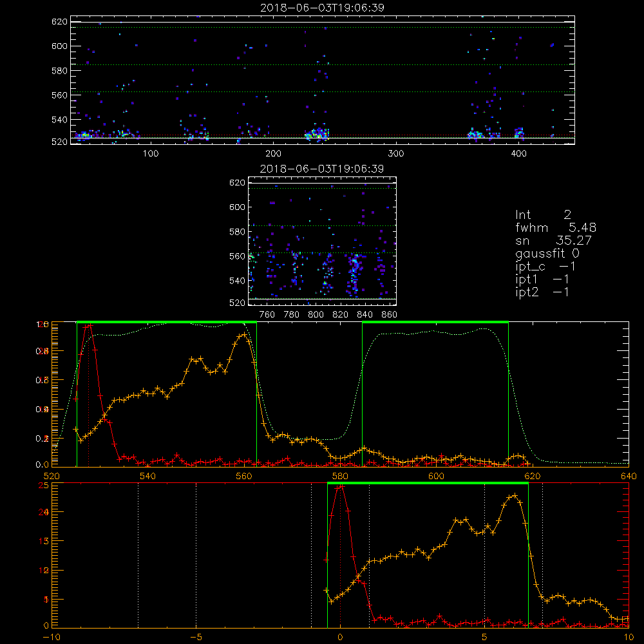Click x-axis label -5 on the bottom plot

coord(196,638)
